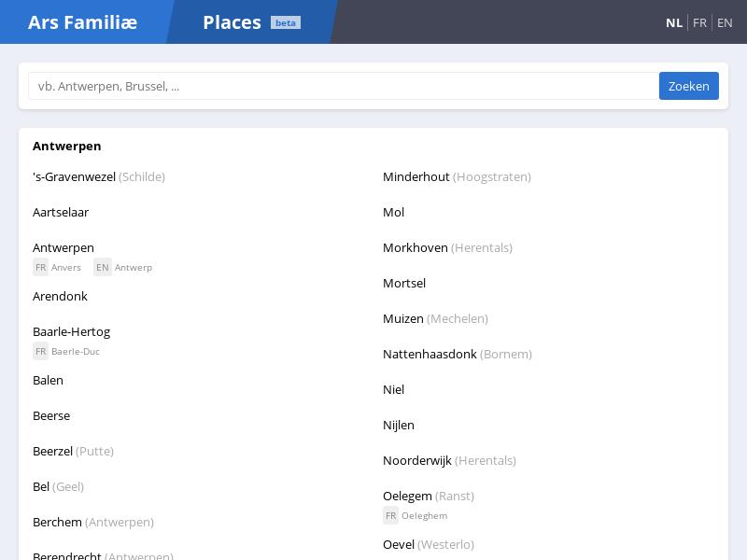Select NL as the active language
This screenshot has width=747, height=560.
pos(673,22)
